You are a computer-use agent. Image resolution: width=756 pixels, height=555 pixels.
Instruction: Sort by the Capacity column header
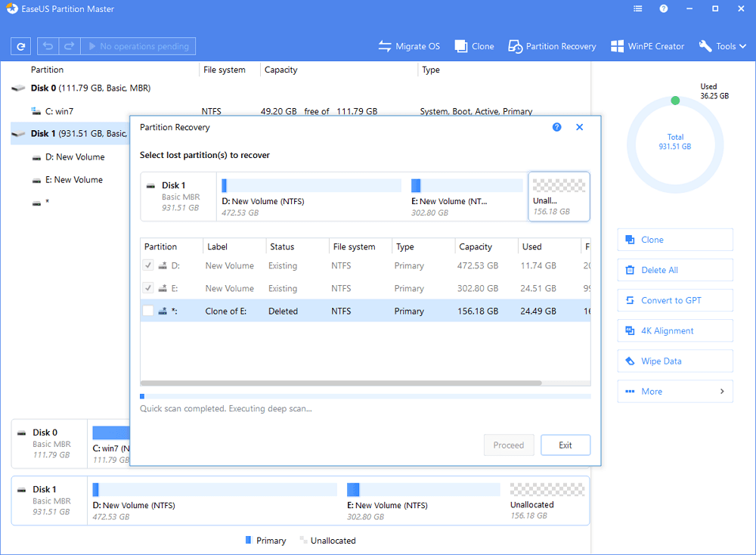coord(476,246)
